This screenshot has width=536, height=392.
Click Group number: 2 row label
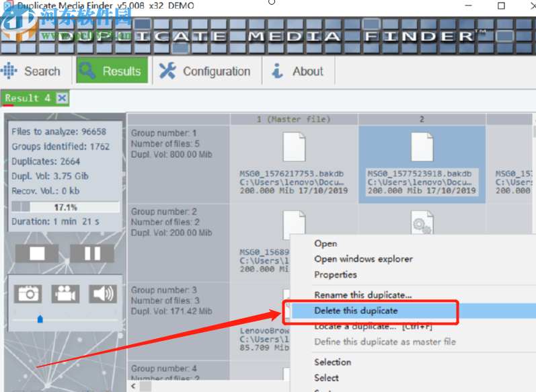(163, 212)
